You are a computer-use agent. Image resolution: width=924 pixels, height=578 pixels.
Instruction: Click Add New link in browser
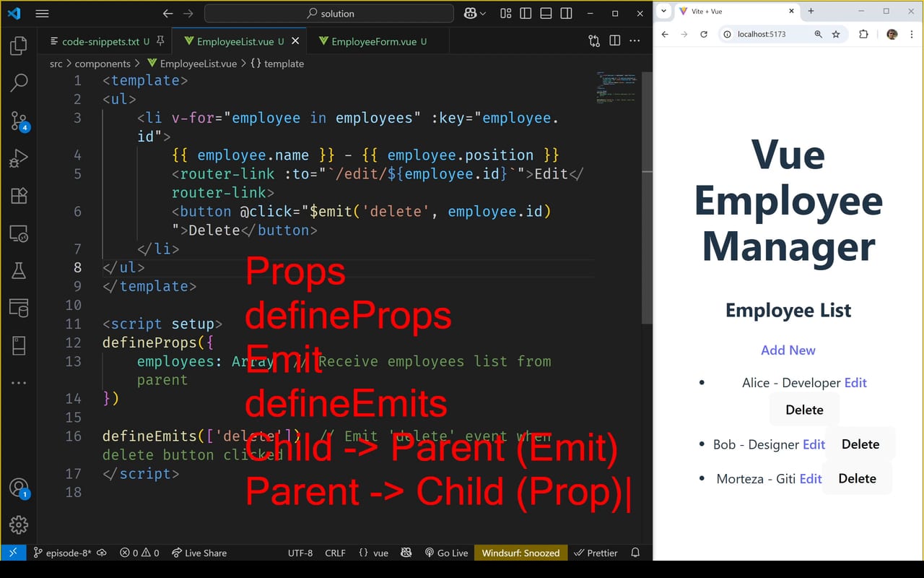coord(788,350)
